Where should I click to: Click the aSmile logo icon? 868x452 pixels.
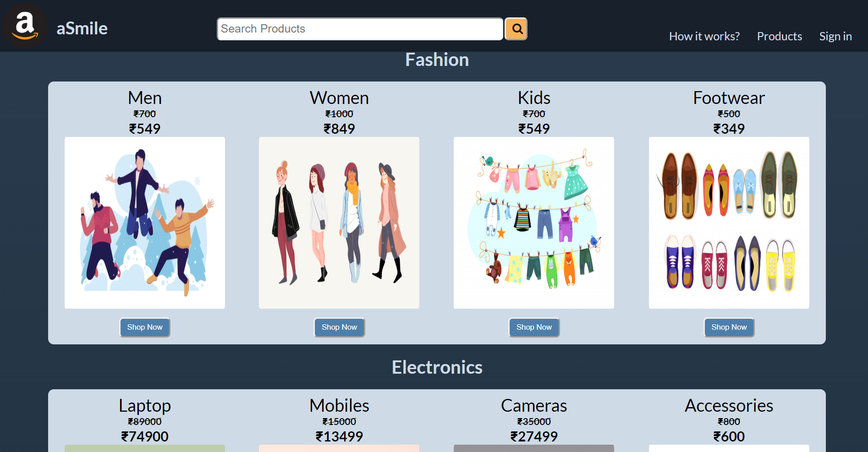[x=24, y=26]
